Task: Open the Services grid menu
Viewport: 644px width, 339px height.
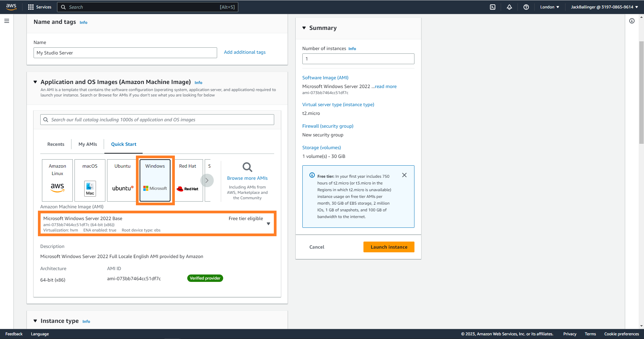Action: tap(31, 7)
